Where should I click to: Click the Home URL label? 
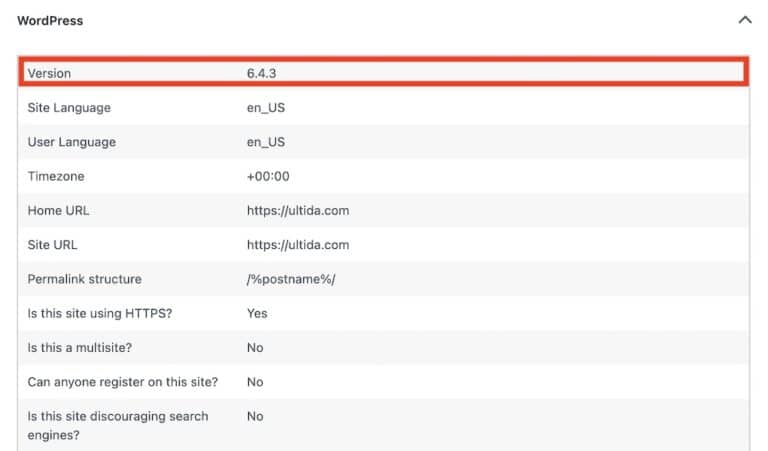pos(58,211)
